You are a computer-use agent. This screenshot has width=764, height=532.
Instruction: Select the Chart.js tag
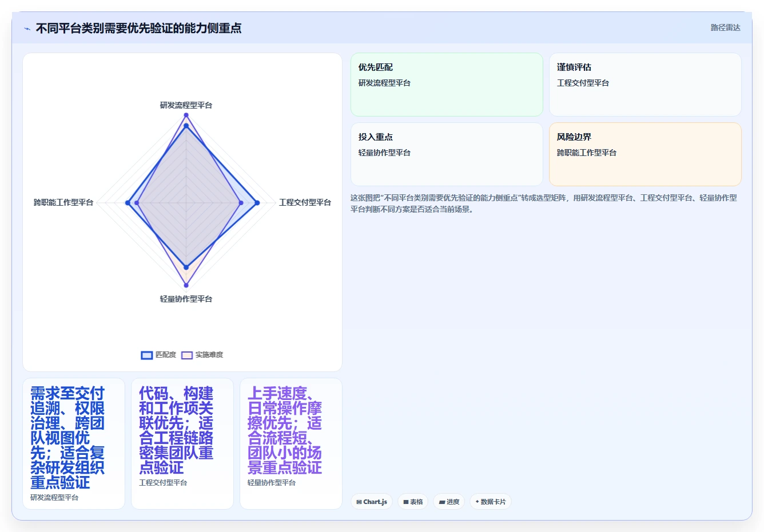(x=372, y=502)
